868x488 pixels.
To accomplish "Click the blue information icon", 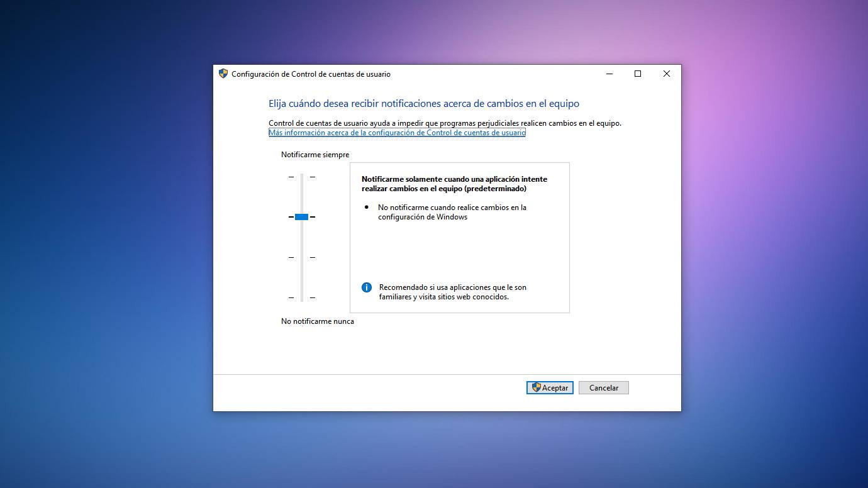I will [x=367, y=287].
